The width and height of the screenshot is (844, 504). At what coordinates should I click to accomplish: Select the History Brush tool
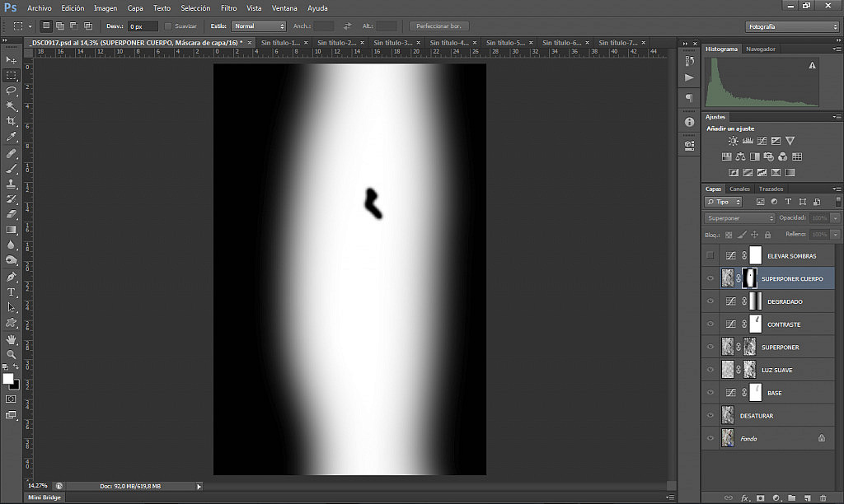click(x=12, y=199)
